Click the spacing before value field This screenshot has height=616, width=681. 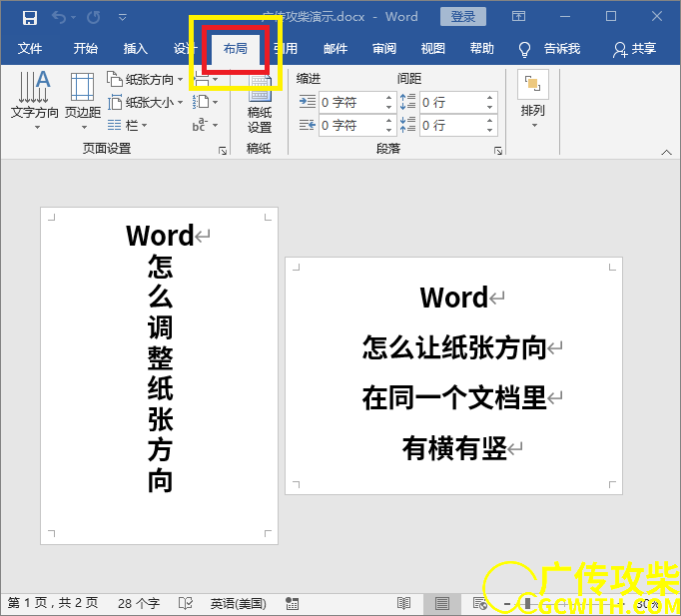[452, 103]
